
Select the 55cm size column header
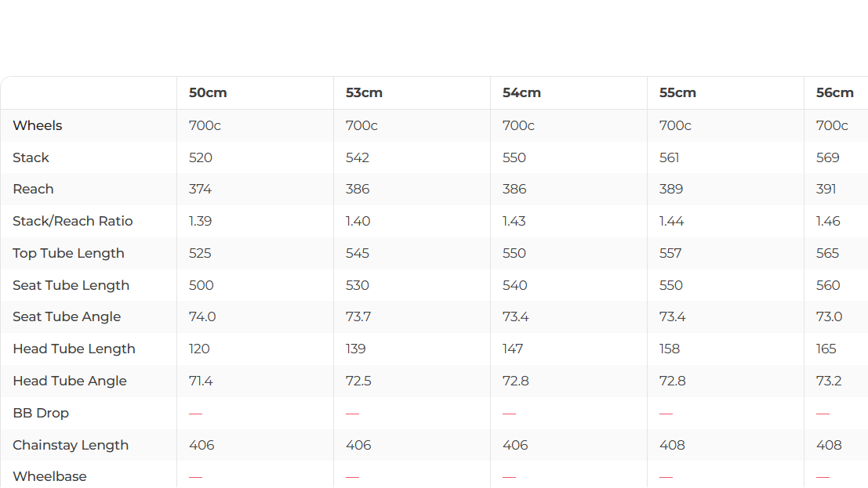click(677, 92)
